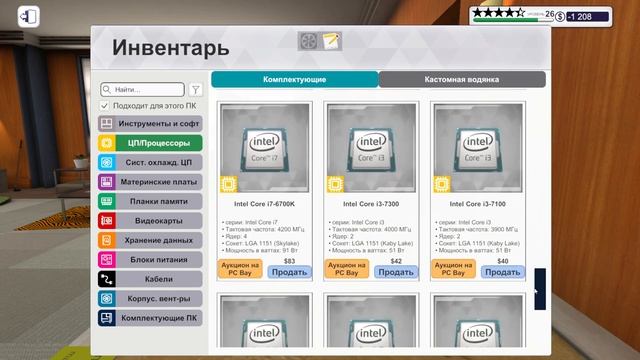This screenshot has width=640, height=360.
Task: Click the Intel Core i7-6700K name
Action: pyautogui.click(x=264, y=204)
